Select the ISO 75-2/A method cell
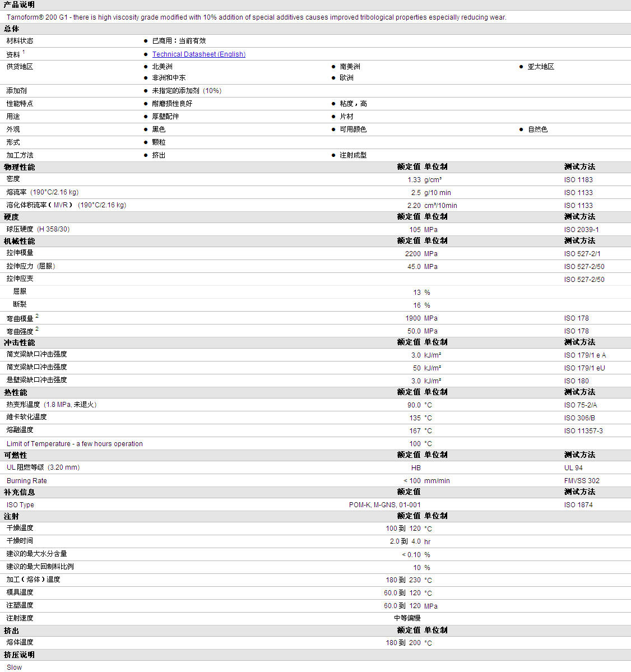631x672 pixels. click(x=581, y=405)
